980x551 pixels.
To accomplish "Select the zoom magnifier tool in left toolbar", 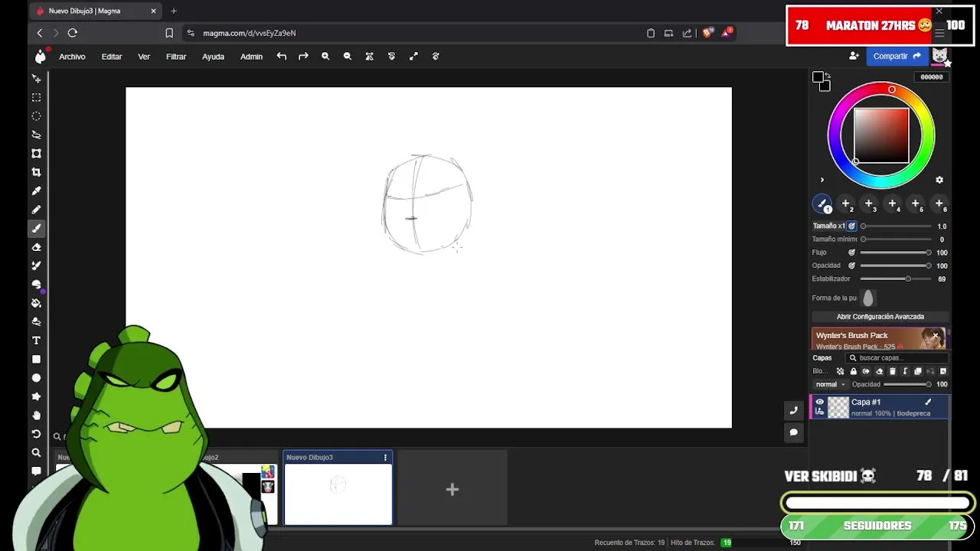I will click(36, 453).
